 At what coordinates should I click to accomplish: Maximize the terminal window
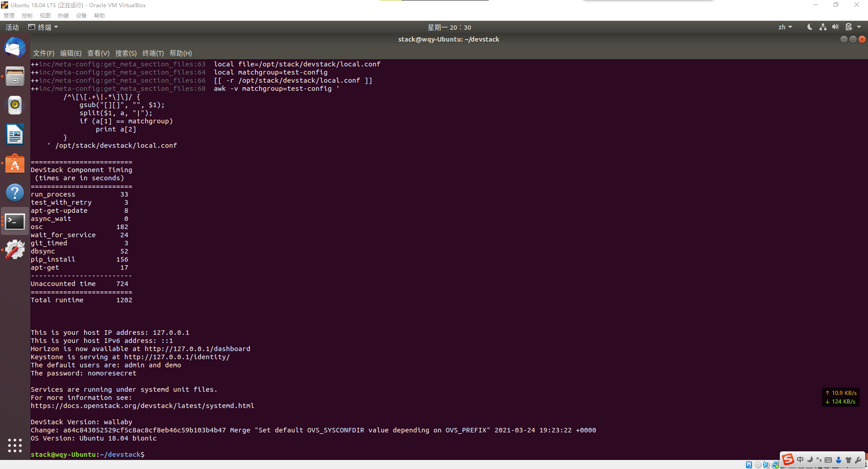pos(853,39)
